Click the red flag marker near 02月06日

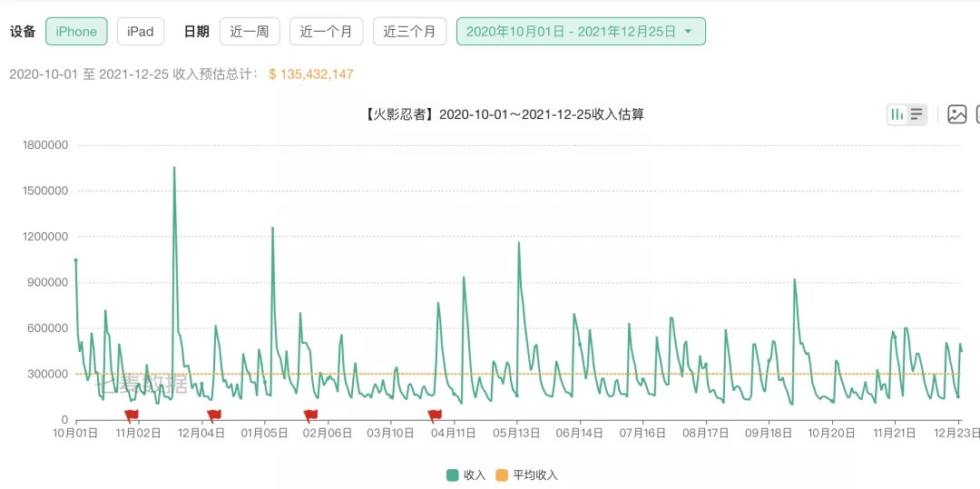(x=310, y=416)
